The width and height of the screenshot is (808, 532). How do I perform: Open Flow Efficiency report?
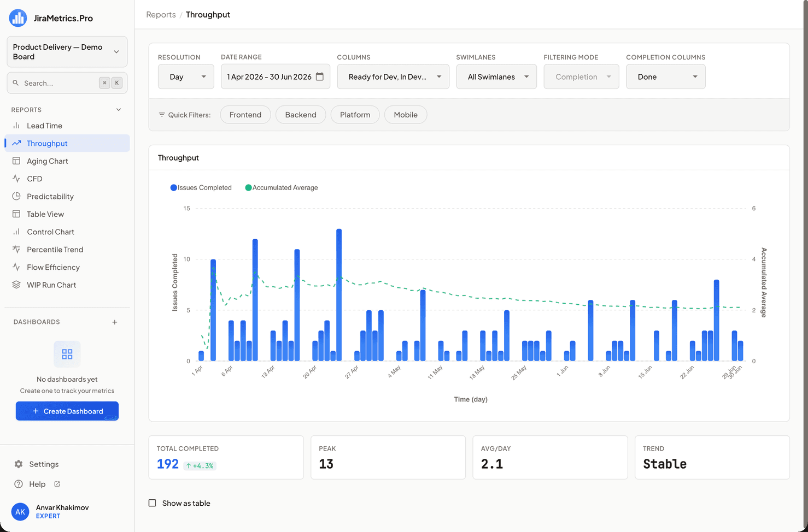pyautogui.click(x=67, y=267)
